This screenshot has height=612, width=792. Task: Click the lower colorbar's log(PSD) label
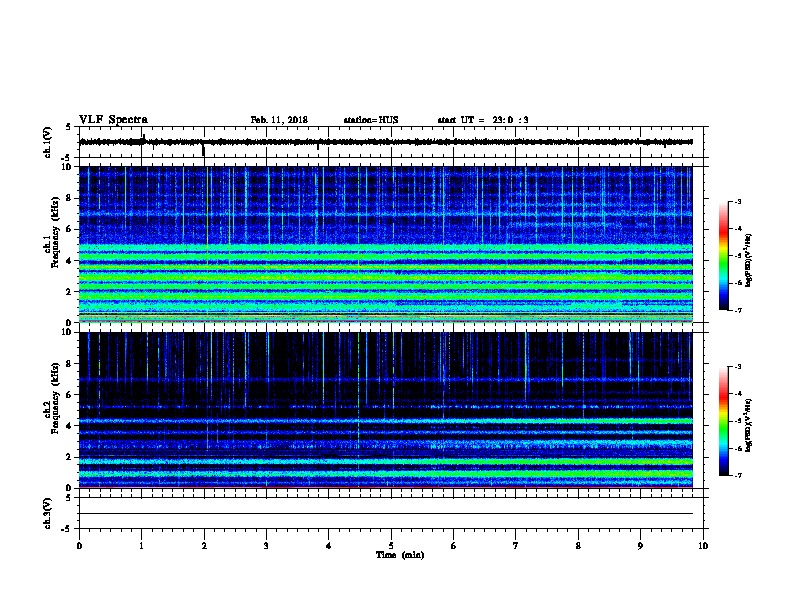(x=748, y=425)
